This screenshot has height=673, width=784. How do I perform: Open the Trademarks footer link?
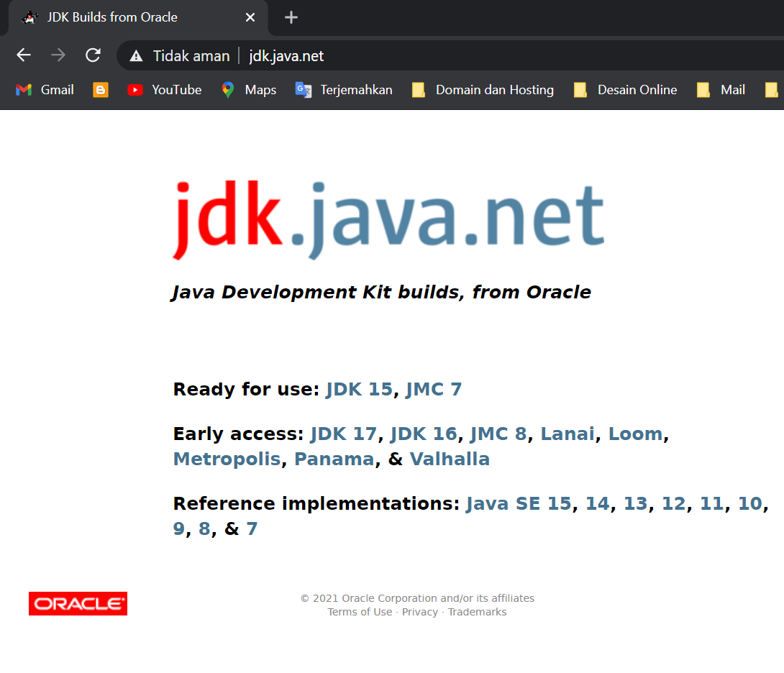click(x=477, y=612)
